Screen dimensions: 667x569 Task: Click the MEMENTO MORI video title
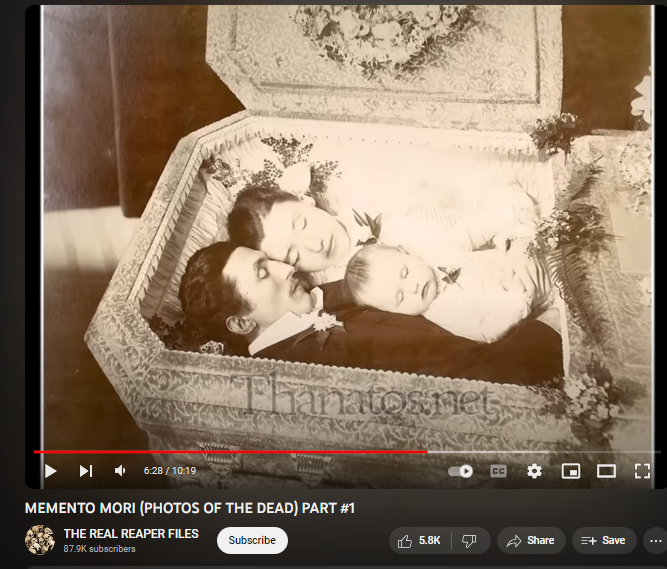coord(190,508)
